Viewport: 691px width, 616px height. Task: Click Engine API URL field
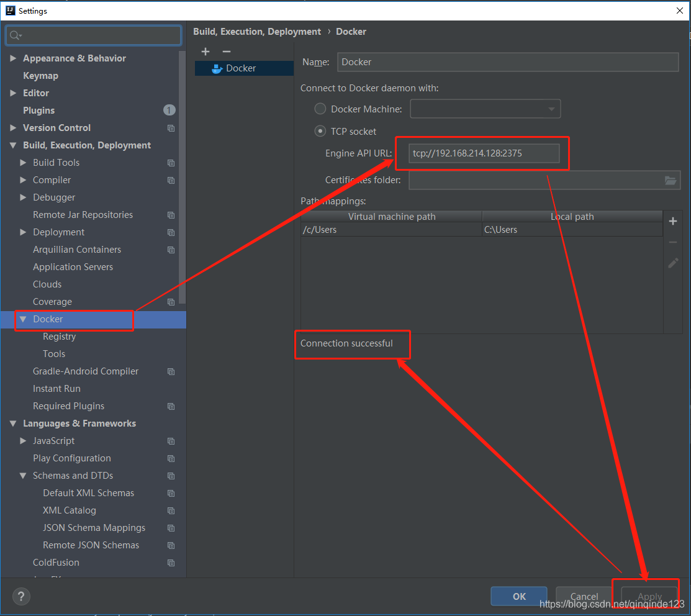484,153
